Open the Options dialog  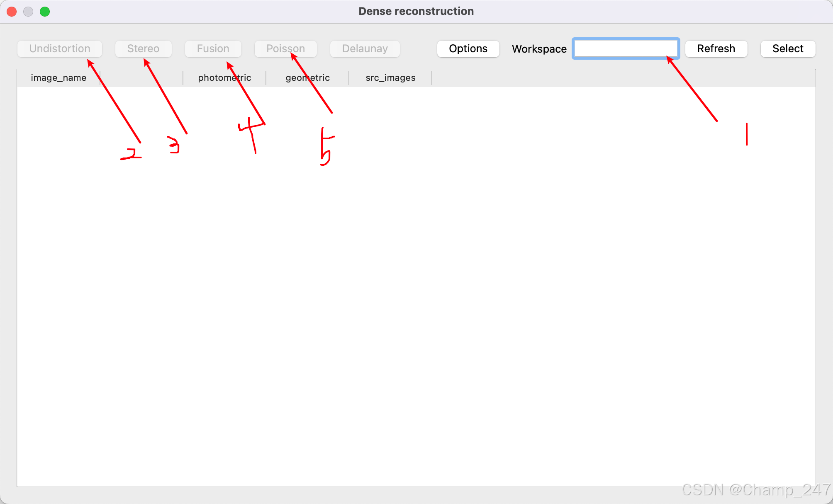coord(468,48)
